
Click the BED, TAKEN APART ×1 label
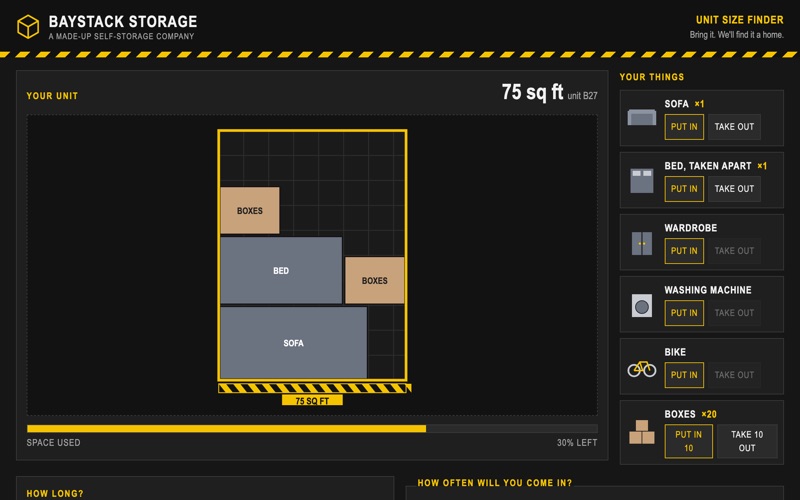[x=715, y=166]
